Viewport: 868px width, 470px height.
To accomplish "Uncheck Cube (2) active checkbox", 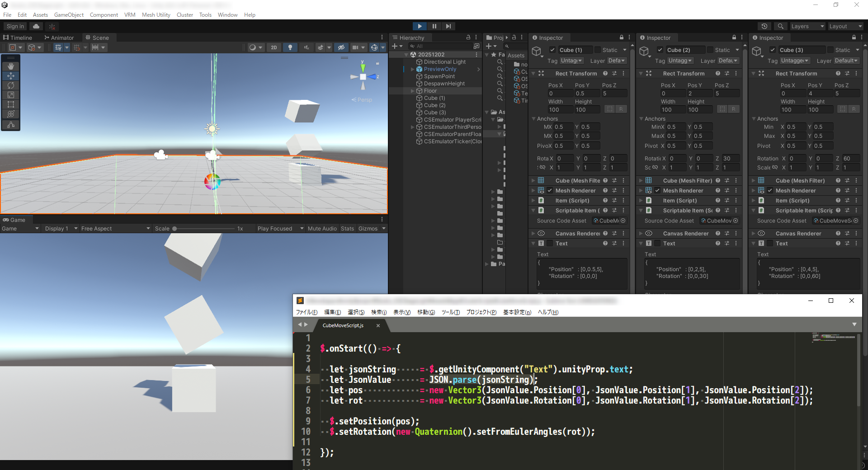I will (x=660, y=50).
